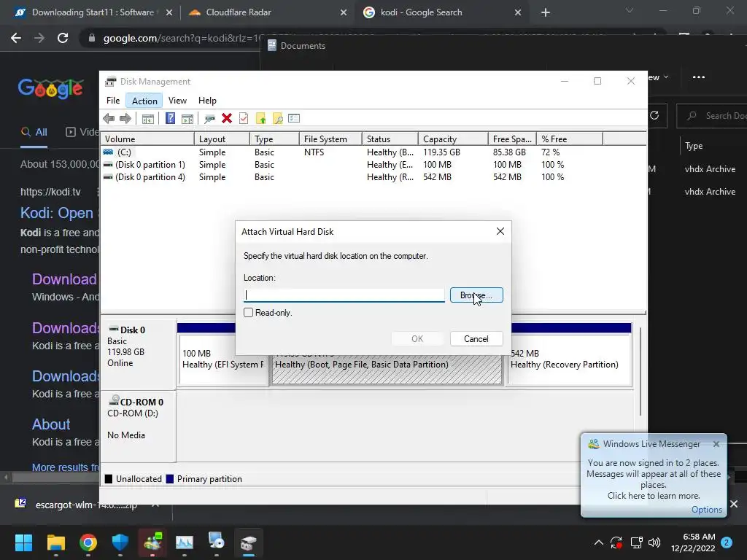Click the Browse... button
The height and width of the screenshot is (560, 747).
pyautogui.click(x=476, y=295)
